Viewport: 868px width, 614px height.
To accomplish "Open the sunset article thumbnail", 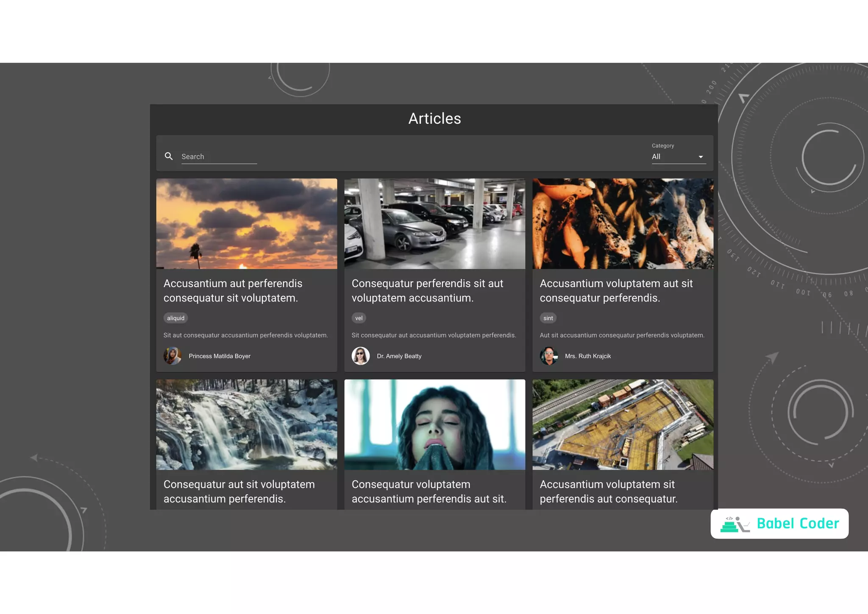I will (247, 223).
